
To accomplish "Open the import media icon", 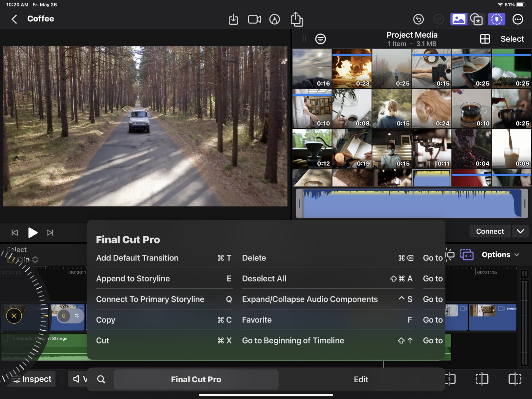I will coord(233,19).
